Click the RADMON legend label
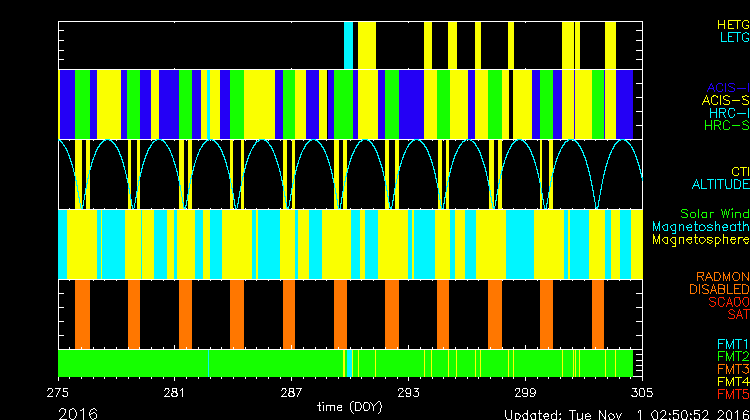Image resolution: width=750 pixels, height=420 pixels. tap(724, 277)
